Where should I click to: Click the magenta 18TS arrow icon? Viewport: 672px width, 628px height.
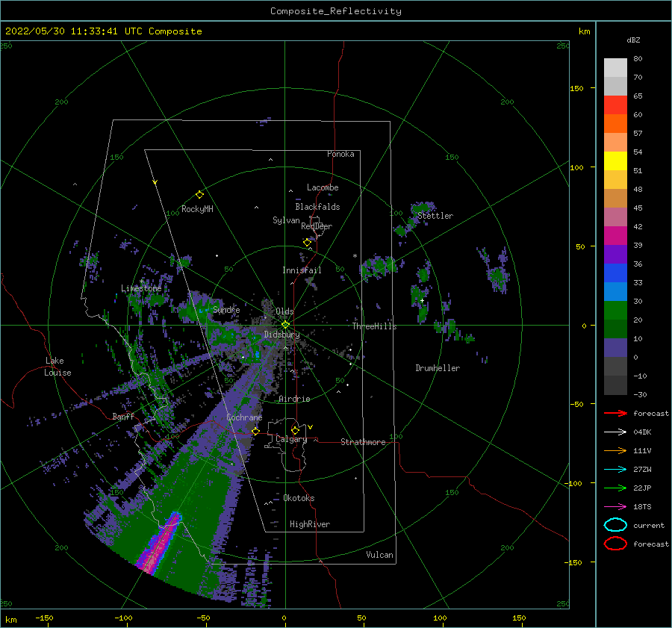[x=615, y=507]
